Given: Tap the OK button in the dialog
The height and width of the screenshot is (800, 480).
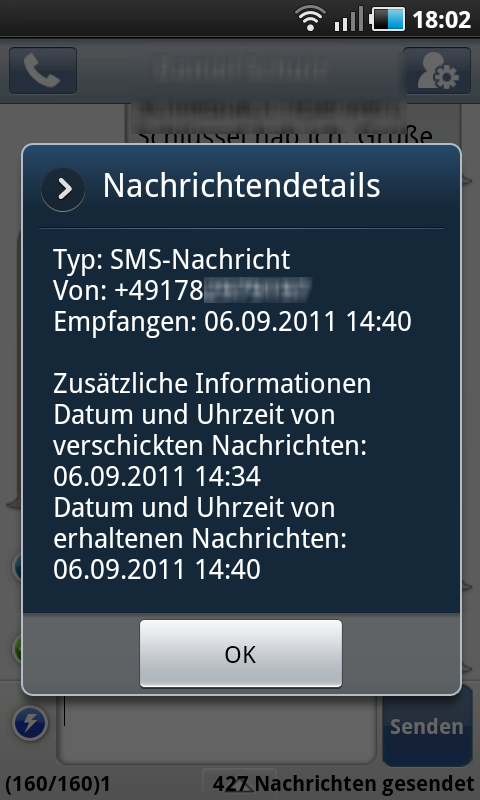Looking at the screenshot, I should [241, 654].
